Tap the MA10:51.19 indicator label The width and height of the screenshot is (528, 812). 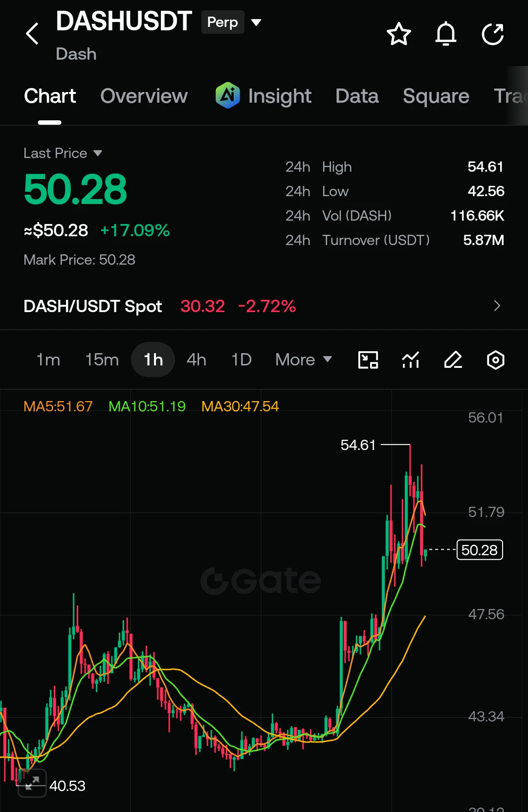[x=147, y=406]
